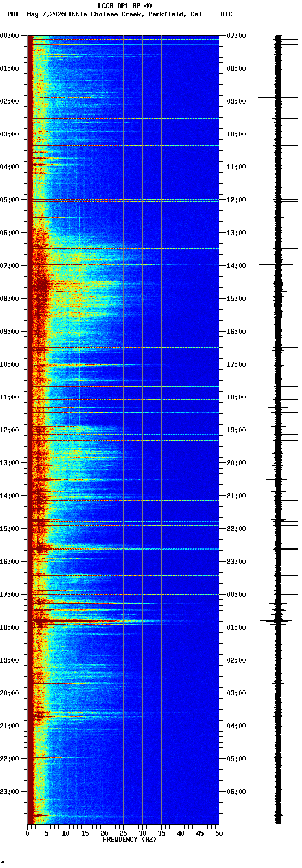Click the title text LCCB DP1 BP 40
302x868 pixels.
tap(125, 6)
